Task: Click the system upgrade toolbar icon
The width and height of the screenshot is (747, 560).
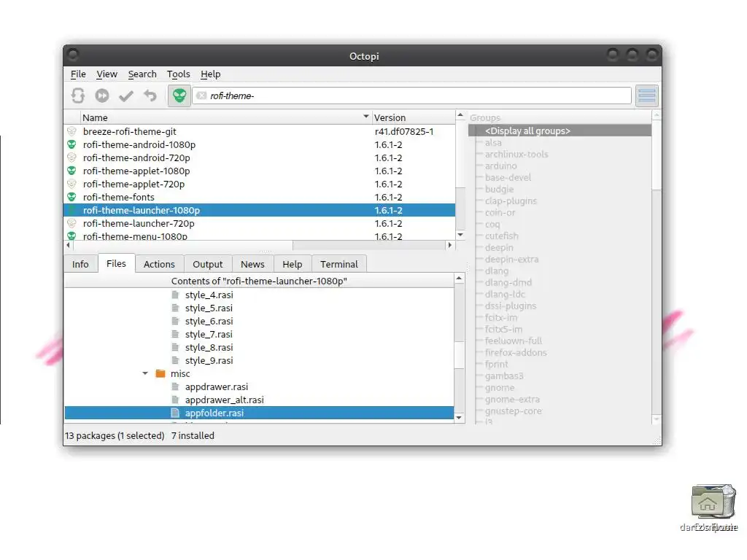Action: (102, 96)
